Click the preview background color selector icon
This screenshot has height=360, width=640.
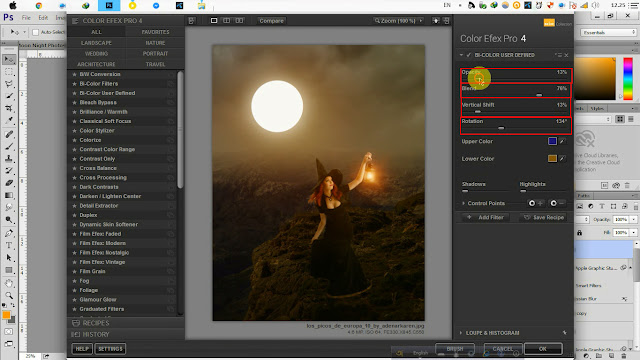pyautogui.click(x=436, y=20)
